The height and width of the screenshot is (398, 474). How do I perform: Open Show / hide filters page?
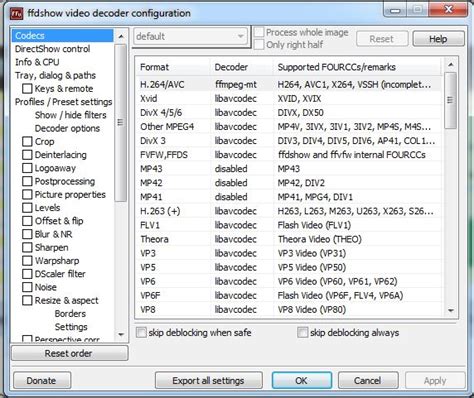71,115
